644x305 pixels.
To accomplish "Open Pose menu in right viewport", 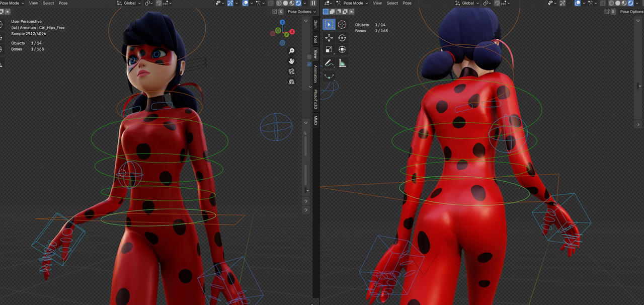I will [x=407, y=3].
